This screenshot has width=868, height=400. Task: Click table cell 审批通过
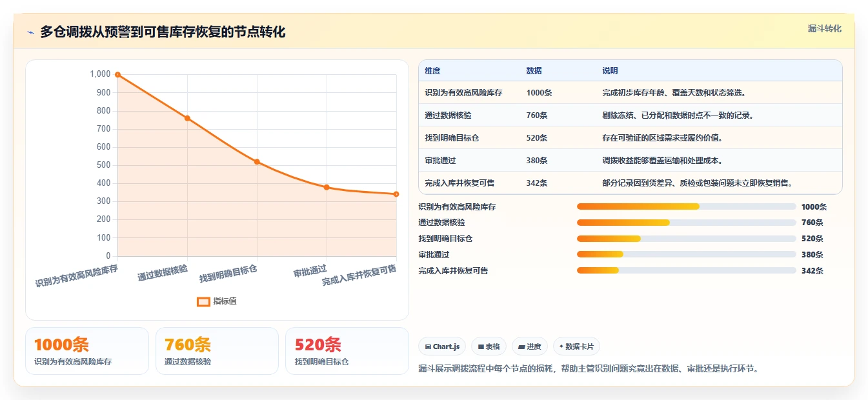(440, 161)
